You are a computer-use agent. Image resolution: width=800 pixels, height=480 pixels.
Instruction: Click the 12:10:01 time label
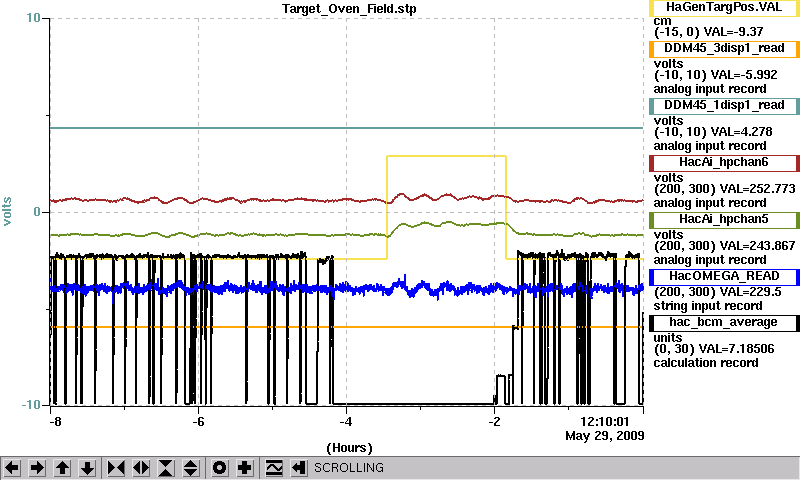click(x=605, y=422)
